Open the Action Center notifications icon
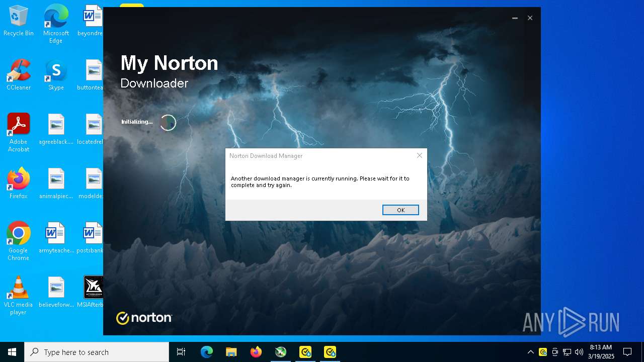644x362 pixels. coord(627,352)
